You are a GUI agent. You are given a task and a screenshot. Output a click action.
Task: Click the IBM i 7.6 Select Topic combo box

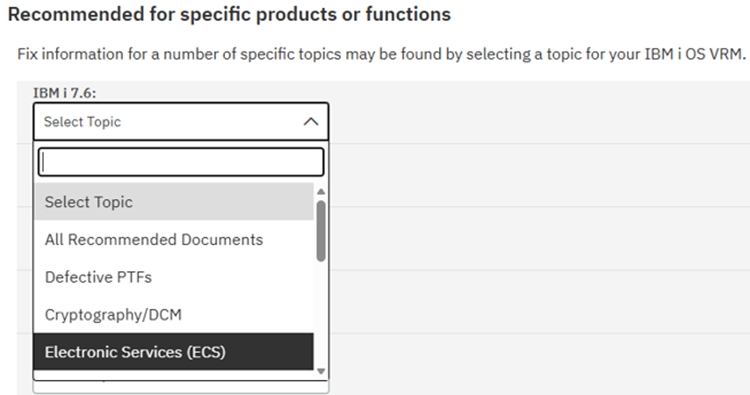point(181,121)
